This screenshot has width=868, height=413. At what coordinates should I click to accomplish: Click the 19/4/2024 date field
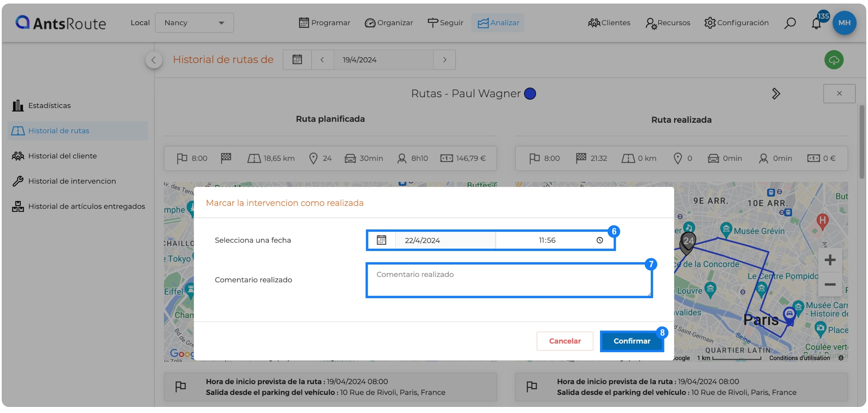(x=383, y=59)
